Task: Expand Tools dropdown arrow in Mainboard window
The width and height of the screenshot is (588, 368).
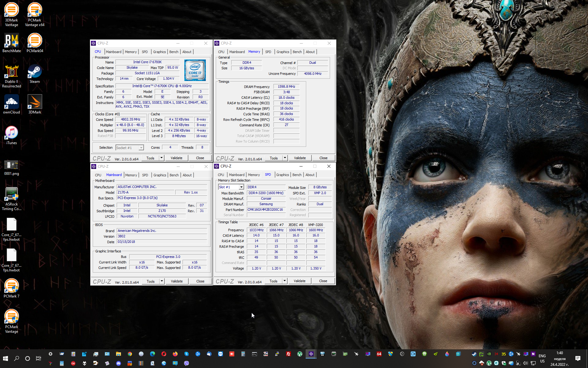Action: (162, 281)
